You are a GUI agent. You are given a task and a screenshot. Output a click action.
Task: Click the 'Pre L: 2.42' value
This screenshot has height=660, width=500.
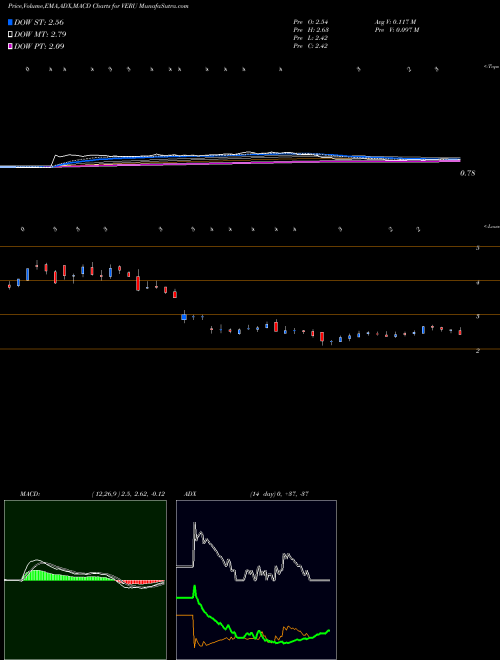pyautogui.click(x=311, y=38)
